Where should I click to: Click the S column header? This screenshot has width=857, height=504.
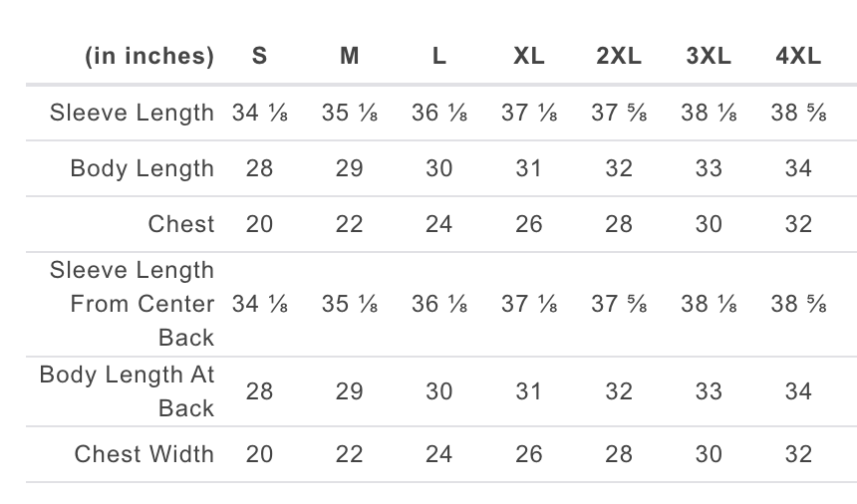[260, 56]
